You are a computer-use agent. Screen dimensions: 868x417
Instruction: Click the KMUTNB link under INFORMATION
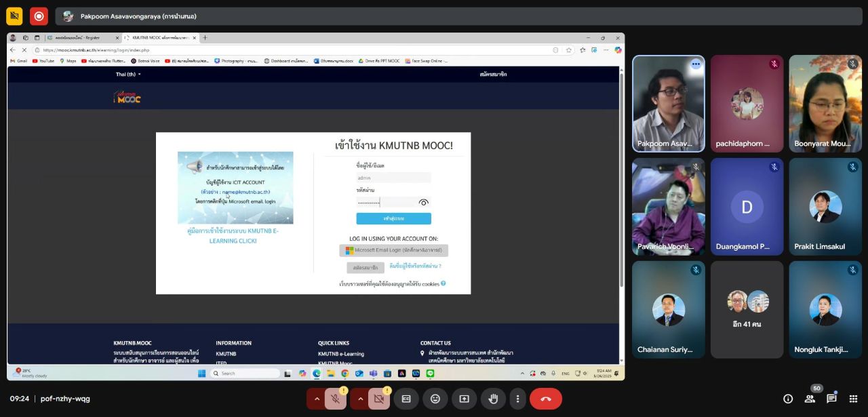pyautogui.click(x=226, y=354)
